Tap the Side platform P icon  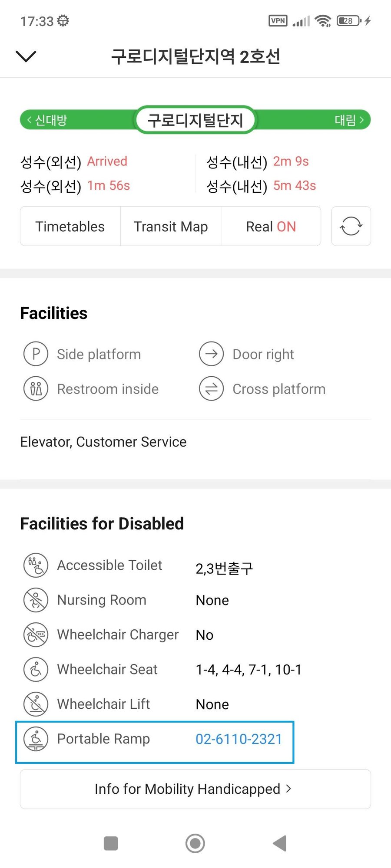click(x=36, y=354)
